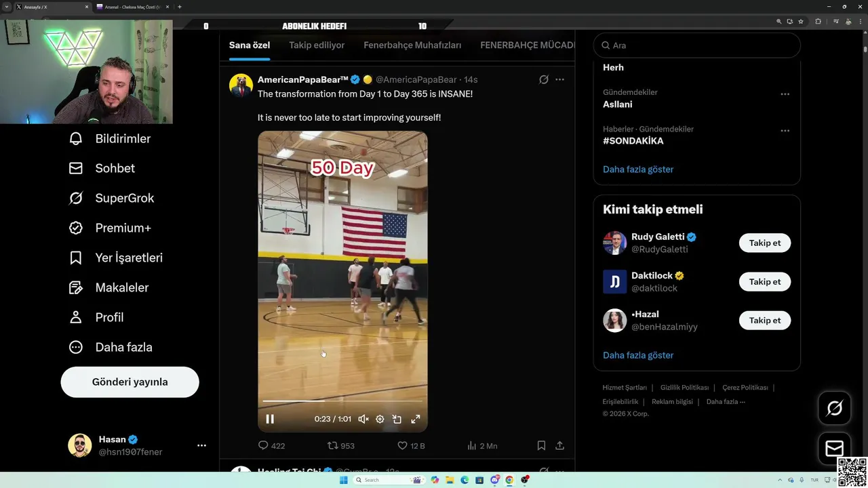The height and width of the screenshot is (488, 868).
Task: Open Yer İşaretleri bookmarks page
Action: pyautogui.click(x=115, y=258)
